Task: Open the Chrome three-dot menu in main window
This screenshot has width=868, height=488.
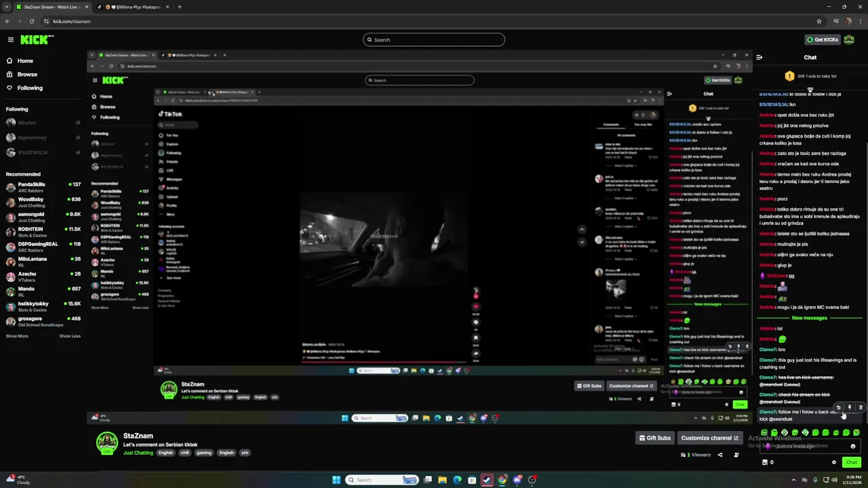Action: 861,21
